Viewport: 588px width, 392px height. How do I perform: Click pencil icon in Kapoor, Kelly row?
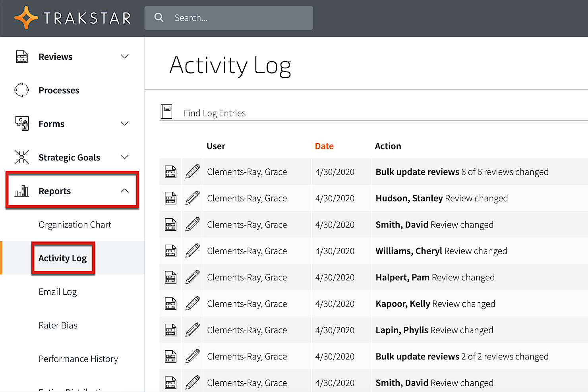[x=193, y=303]
